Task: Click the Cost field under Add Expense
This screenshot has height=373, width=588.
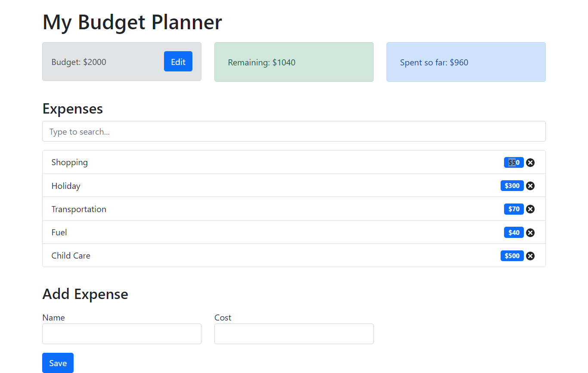Action: (x=294, y=334)
